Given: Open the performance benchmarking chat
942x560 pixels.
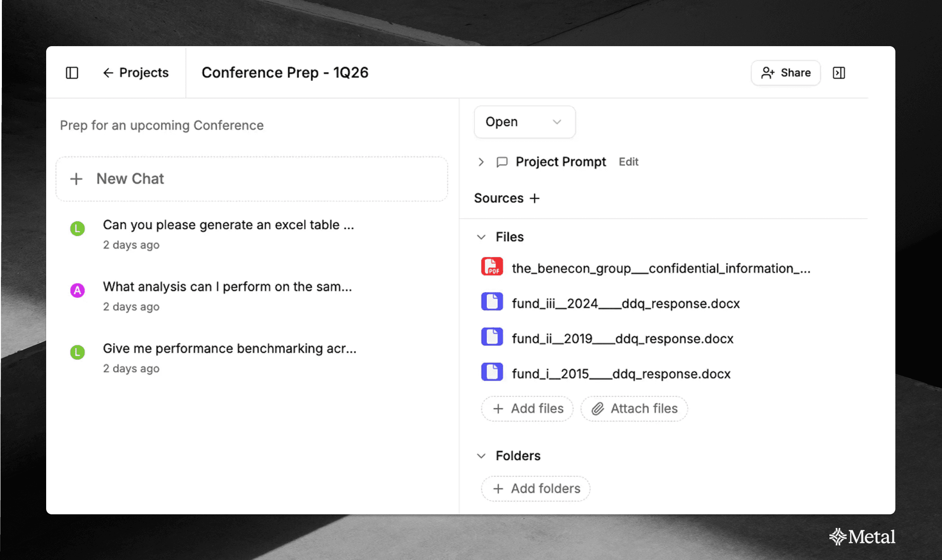Looking at the screenshot, I should 229,349.
